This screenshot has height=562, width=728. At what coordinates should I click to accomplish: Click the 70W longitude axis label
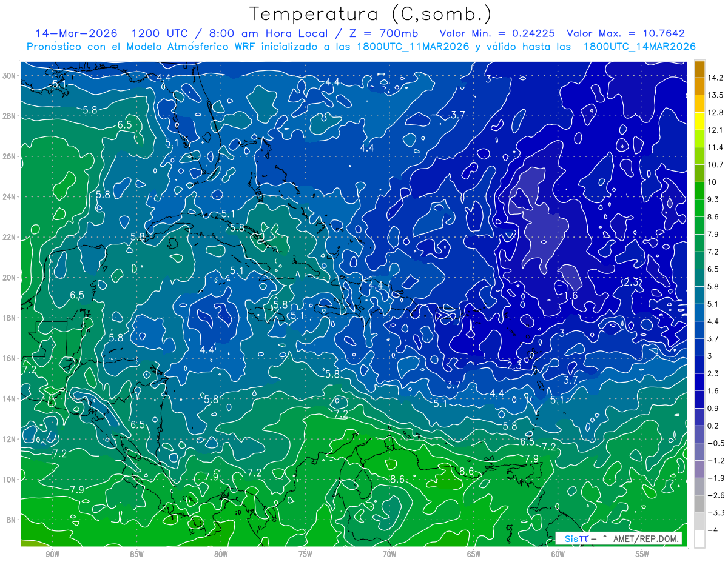tap(389, 554)
